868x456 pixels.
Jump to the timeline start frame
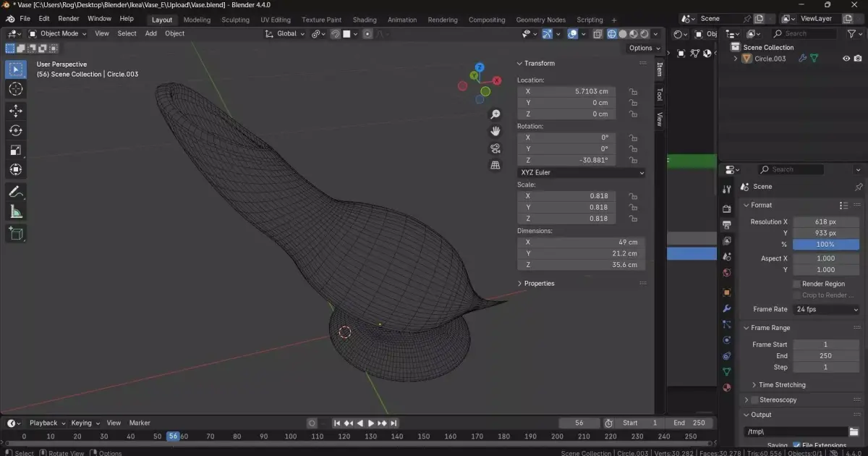coord(337,423)
